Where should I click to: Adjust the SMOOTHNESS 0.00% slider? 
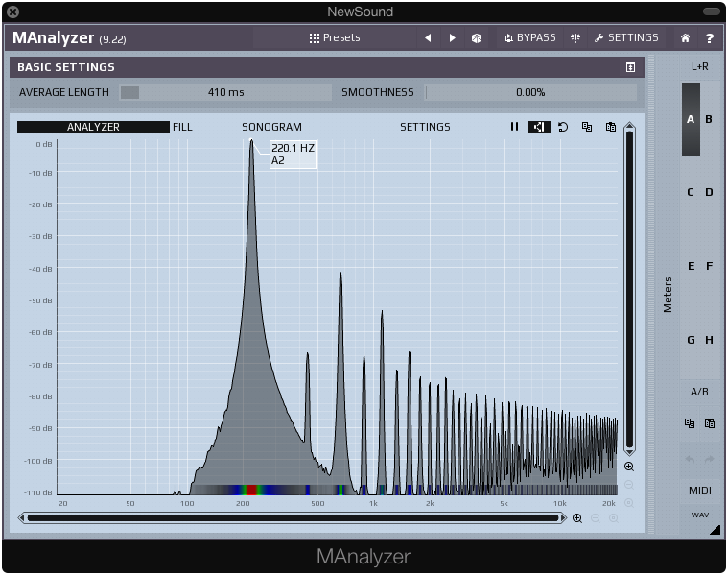[530, 92]
